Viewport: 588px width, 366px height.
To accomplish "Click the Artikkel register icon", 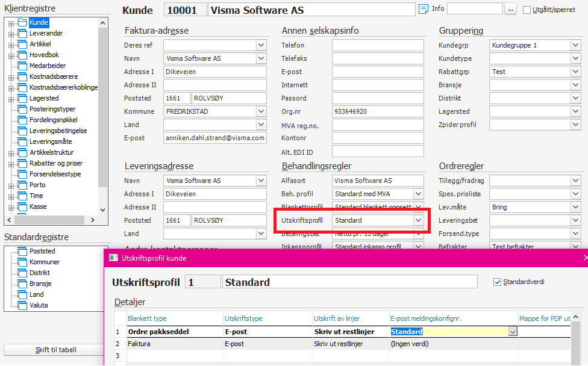I will click(x=22, y=44).
